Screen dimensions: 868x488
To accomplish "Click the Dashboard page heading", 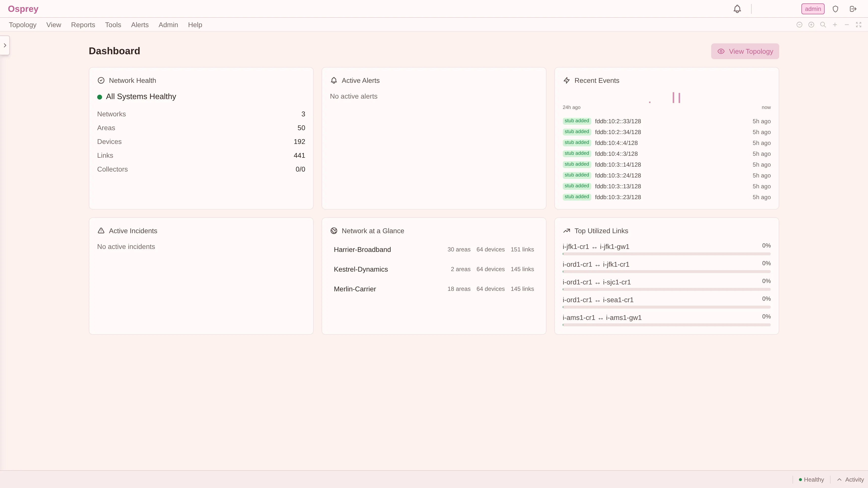I will click(114, 51).
